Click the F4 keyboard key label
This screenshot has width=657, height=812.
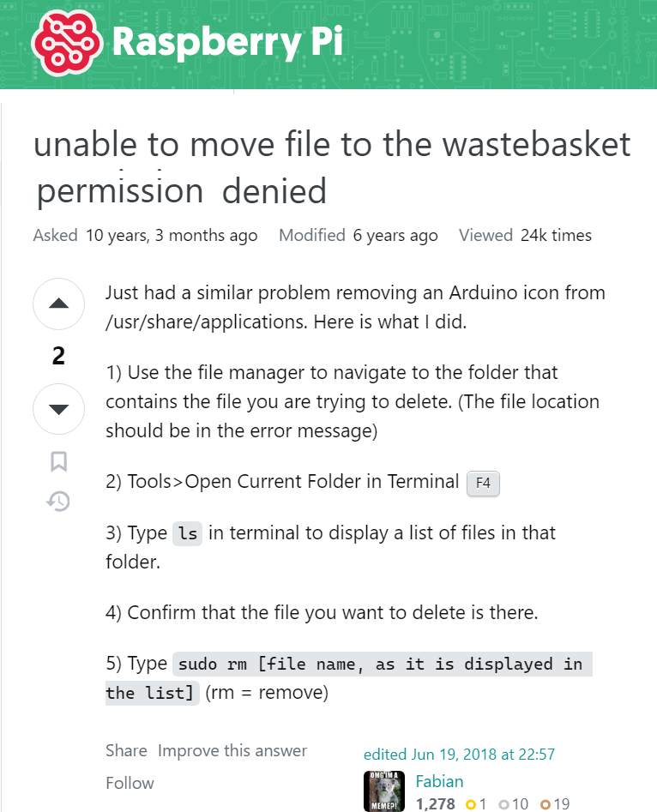pos(483,483)
